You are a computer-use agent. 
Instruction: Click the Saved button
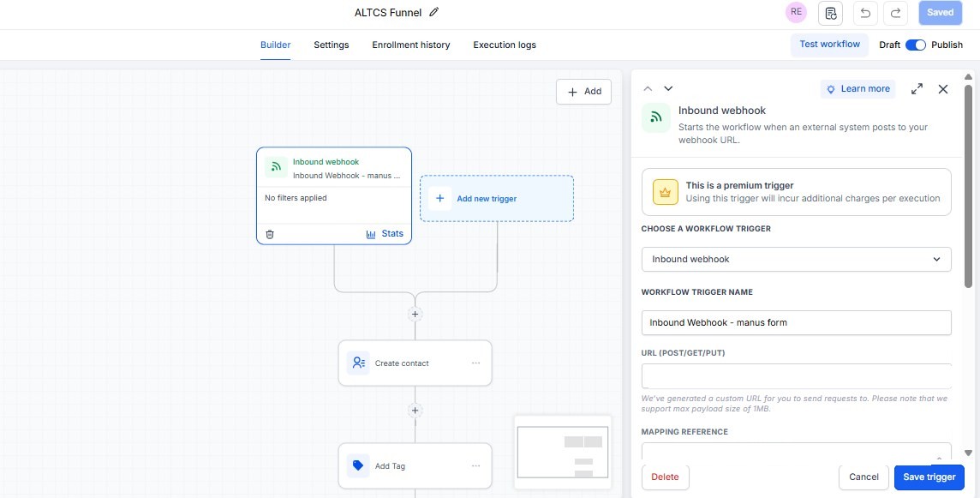(x=940, y=13)
